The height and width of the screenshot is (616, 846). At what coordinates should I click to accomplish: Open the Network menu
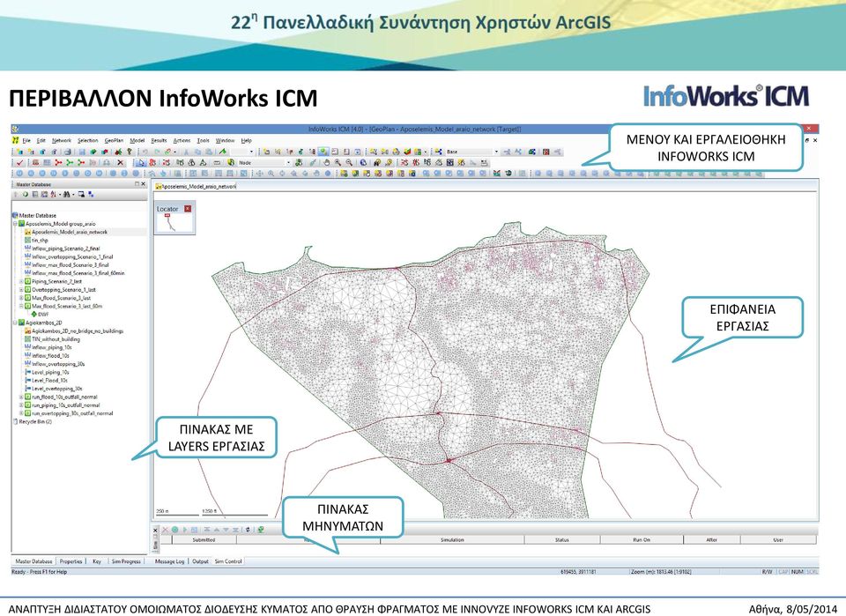62,140
